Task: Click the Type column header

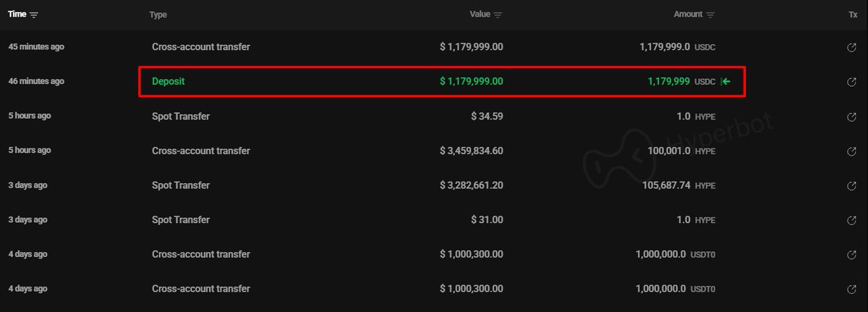Action: 158,15
